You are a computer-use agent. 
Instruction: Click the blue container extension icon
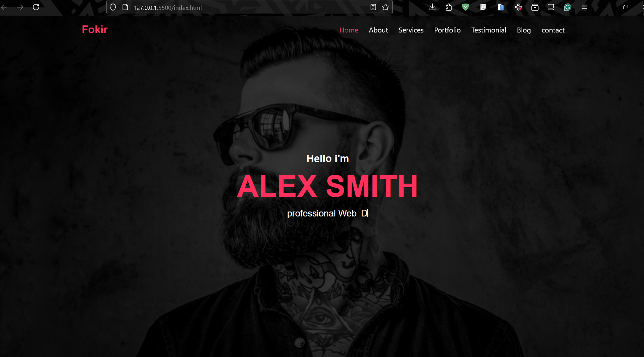[500, 7]
